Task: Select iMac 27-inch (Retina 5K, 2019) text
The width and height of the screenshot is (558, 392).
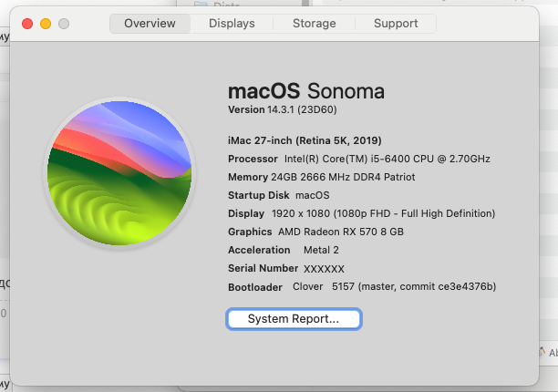Action: [305, 140]
